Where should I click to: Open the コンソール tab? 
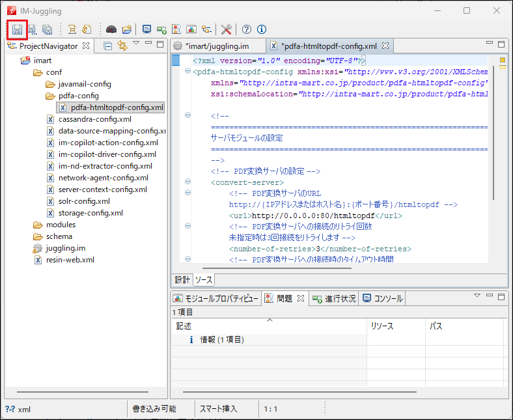pos(383,299)
